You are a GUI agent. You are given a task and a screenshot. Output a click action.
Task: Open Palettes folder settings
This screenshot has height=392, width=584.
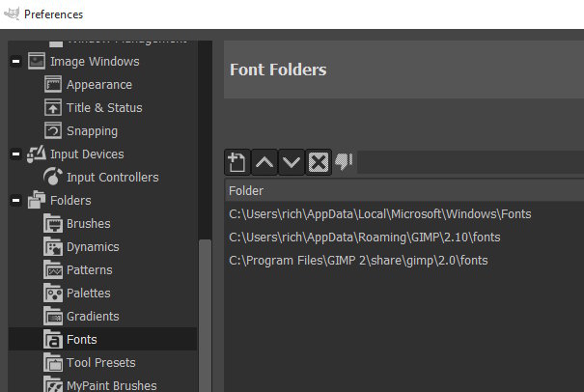[88, 293]
